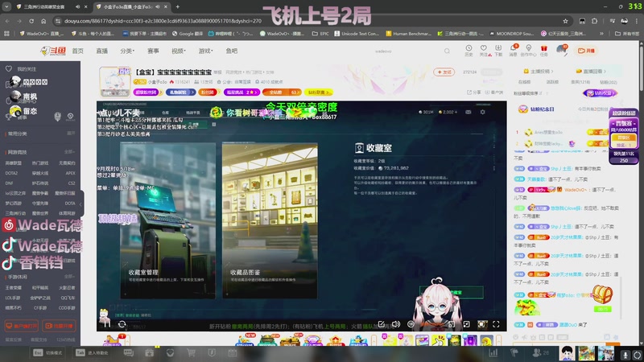644x362 pixels.
Task: Select 王者荣耀 in the sidebar categories
Action: click(13, 288)
